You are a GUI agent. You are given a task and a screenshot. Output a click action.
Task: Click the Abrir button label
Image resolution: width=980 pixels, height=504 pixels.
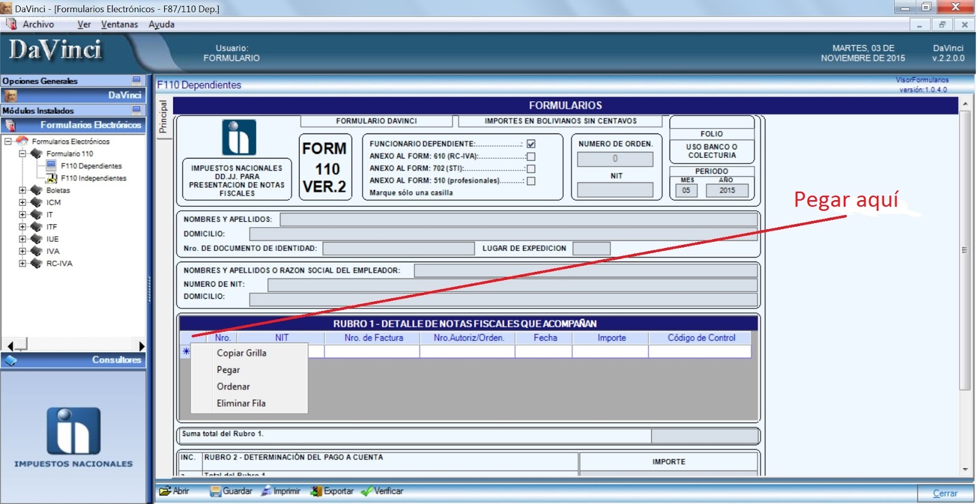click(181, 491)
